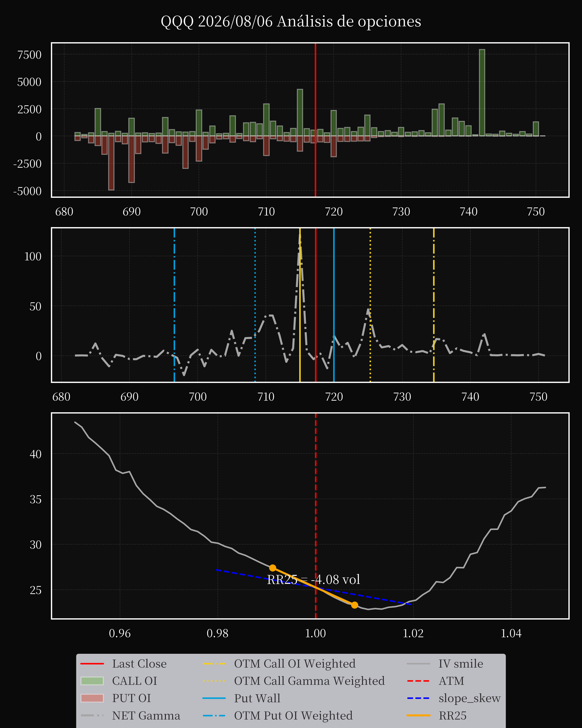This screenshot has width=582, height=728.
Task: Click the 'RR25 = -4.08 vol' annotation
Action: pos(314,580)
